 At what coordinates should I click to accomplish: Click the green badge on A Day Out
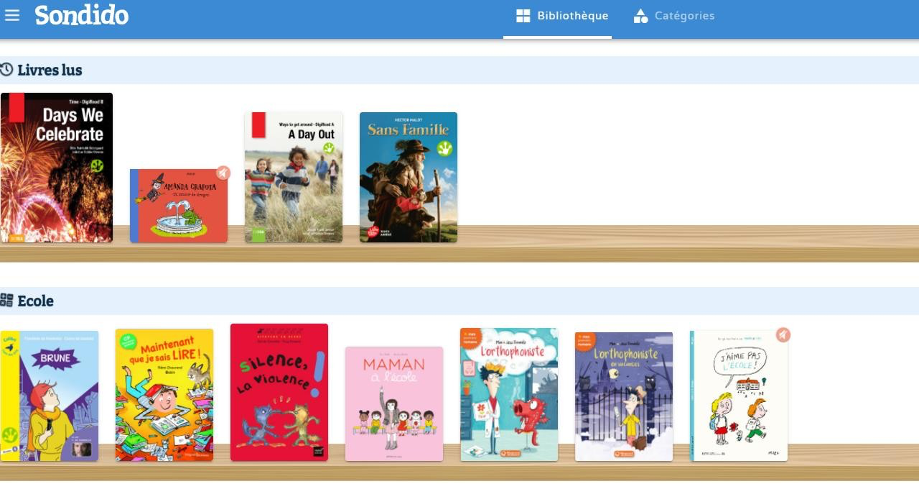click(x=329, y=148)
